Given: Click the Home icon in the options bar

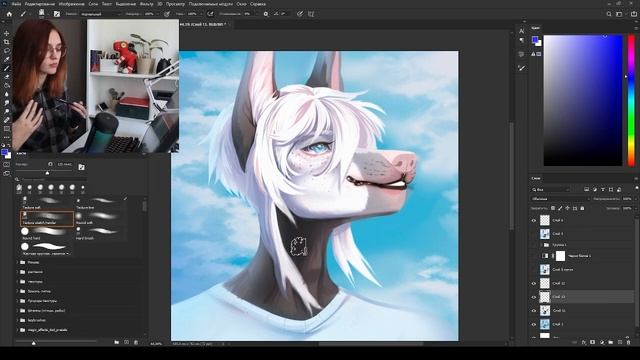Looking at the screenshot, I should click(9, 14).
